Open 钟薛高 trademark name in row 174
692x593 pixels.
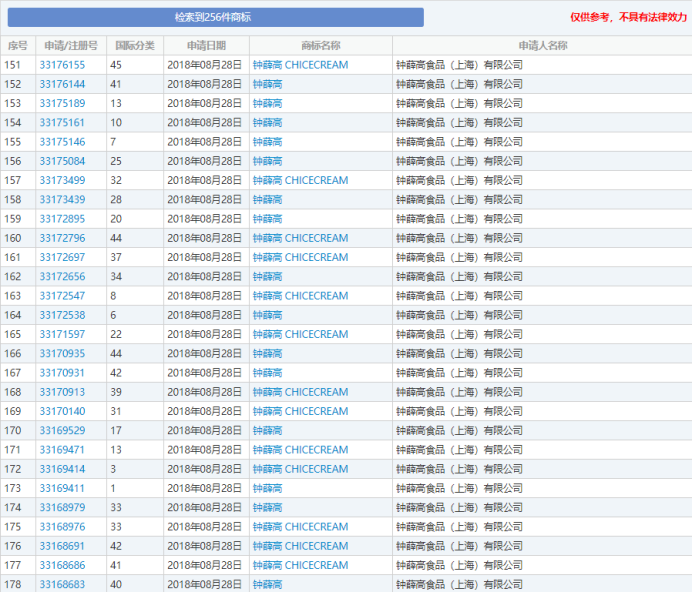[267, 507]
